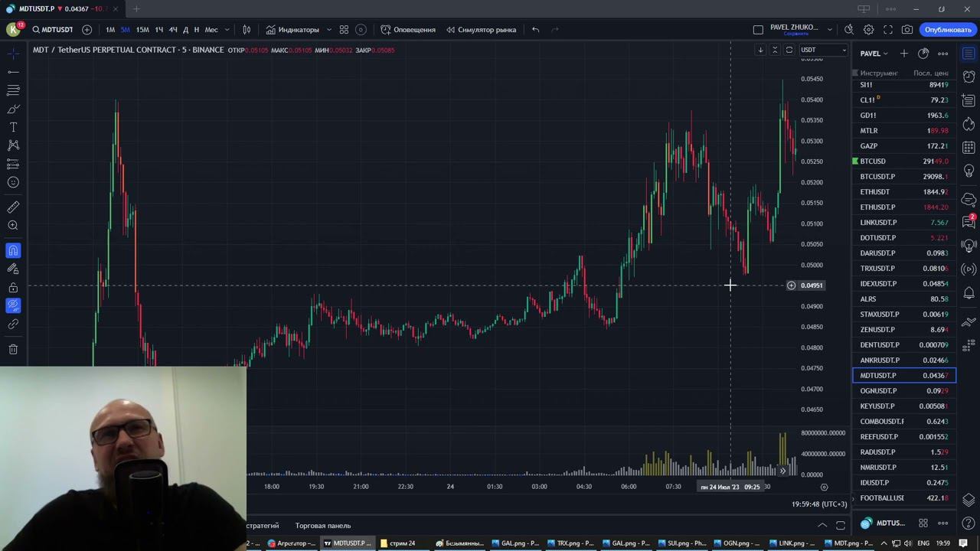Open the USDT currency dropdown
Screen dimensions: 980x551
823,50
